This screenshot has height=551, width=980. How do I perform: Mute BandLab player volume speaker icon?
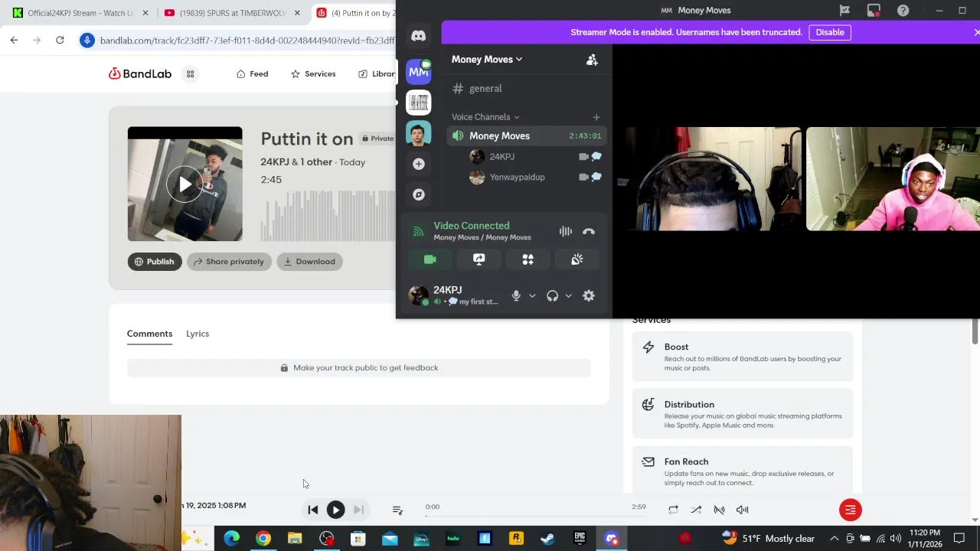[x=742, y=510]
